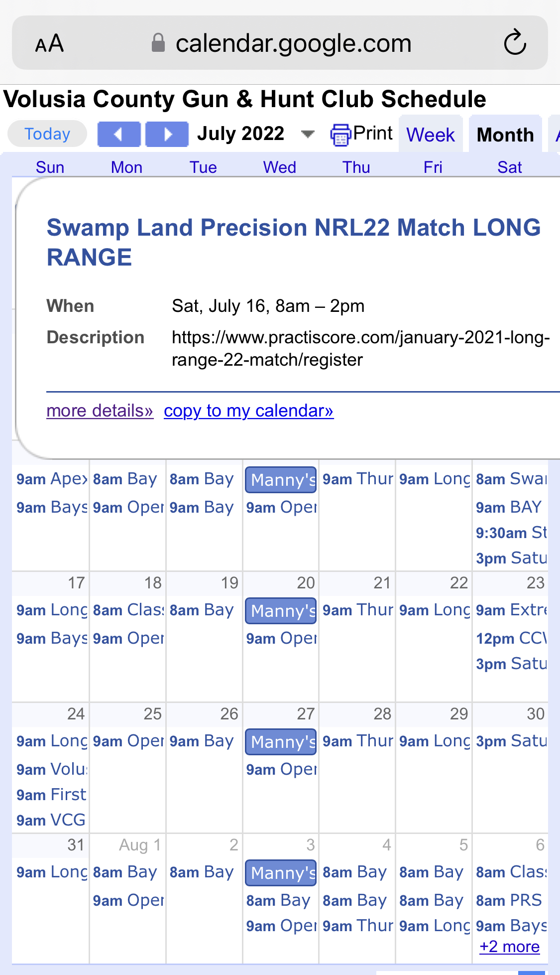Tap the reload page icon
Image resolution: width=560 pixels, height=975 pixels.
pyautogui.click(x=515, y=42)
